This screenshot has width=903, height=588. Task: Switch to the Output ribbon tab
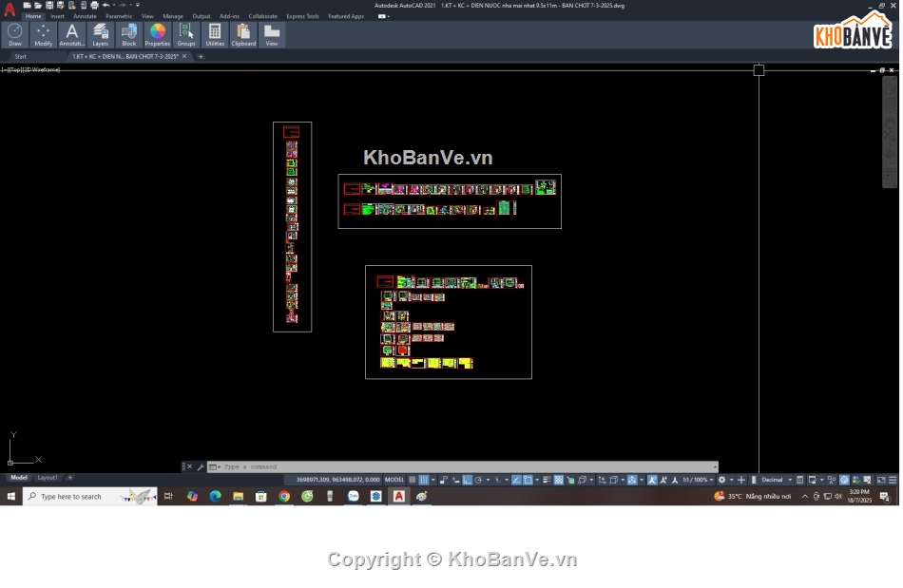click(201, 17)
